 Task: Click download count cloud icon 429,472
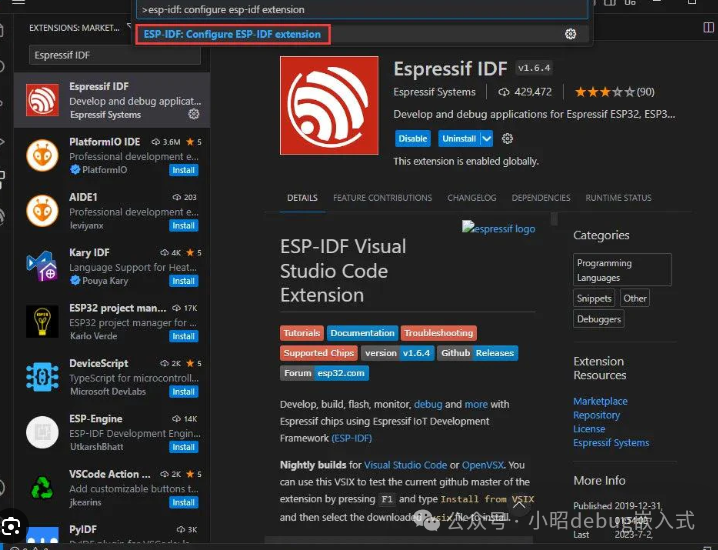(x=504, y=92)
